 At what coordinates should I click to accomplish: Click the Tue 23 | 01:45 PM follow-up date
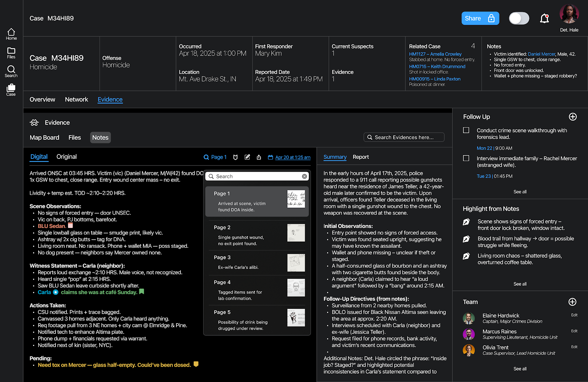(x=494, y=176)
